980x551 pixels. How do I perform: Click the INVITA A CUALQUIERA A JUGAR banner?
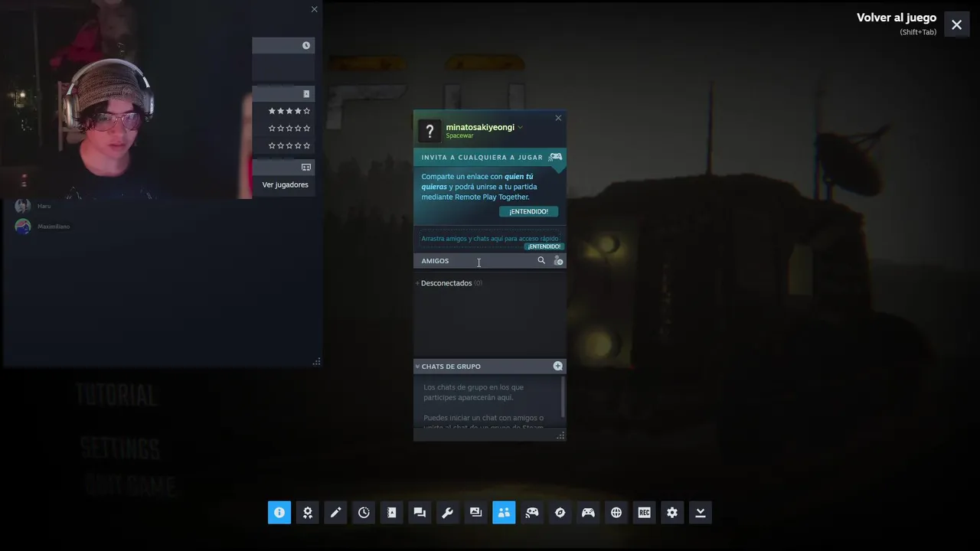(490, 158)
